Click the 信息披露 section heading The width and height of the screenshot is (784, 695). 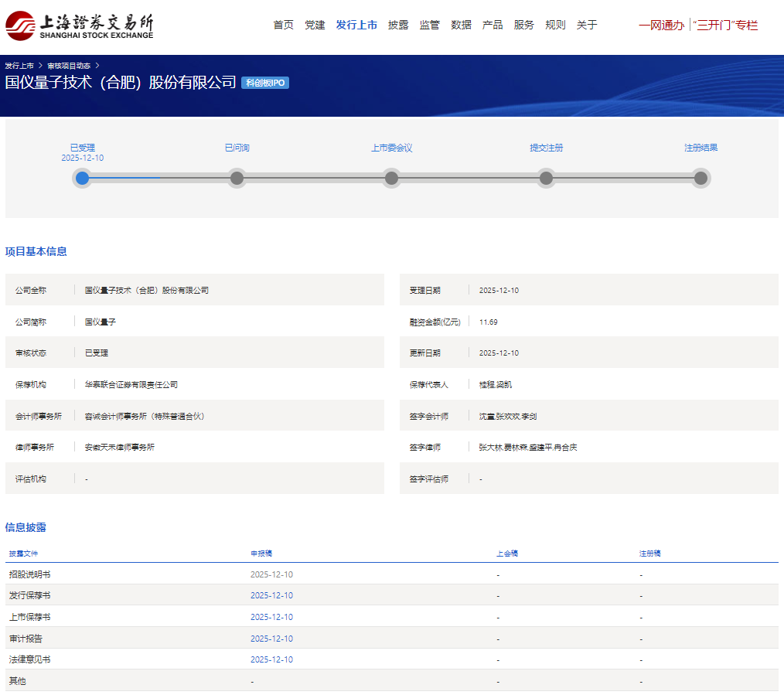coord(26,527)
